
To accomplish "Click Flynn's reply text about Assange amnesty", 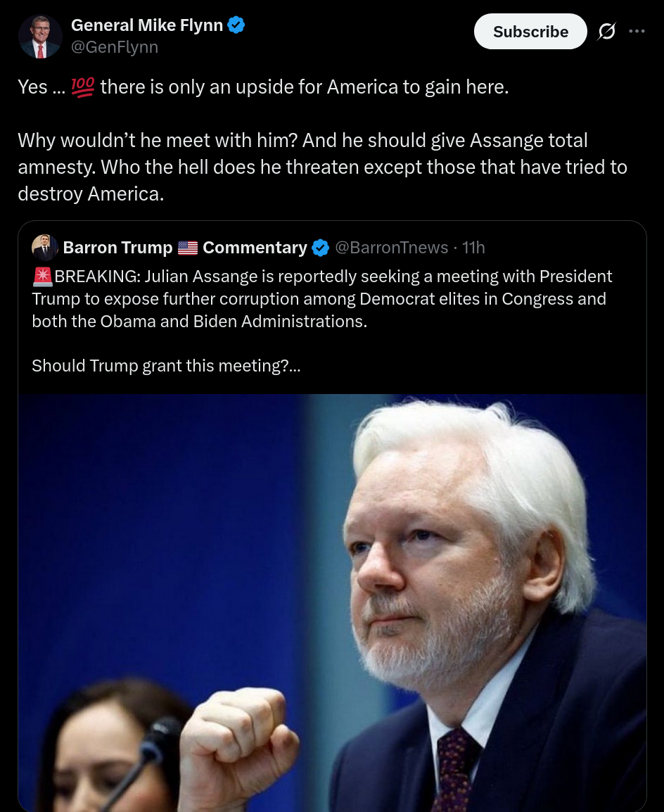I will click(322, 167).
